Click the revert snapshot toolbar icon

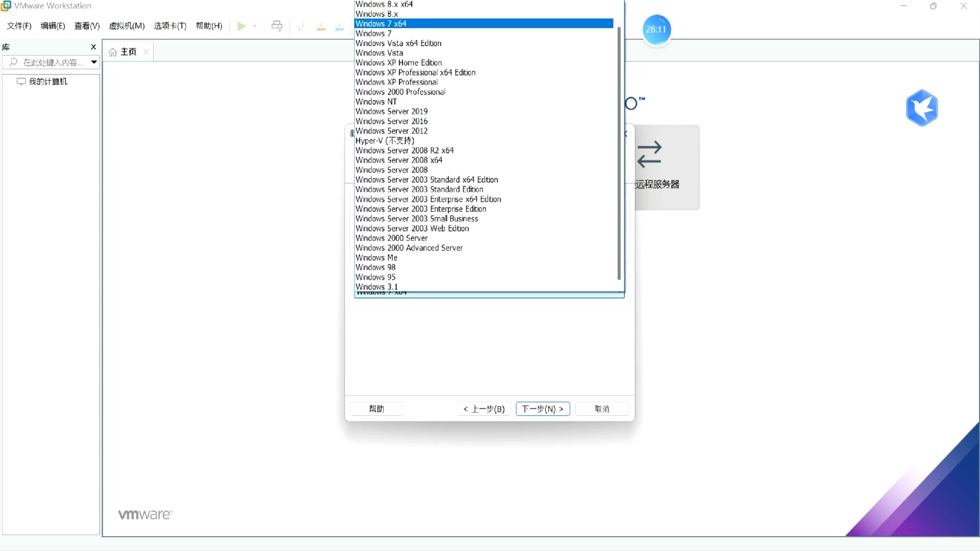321,27
